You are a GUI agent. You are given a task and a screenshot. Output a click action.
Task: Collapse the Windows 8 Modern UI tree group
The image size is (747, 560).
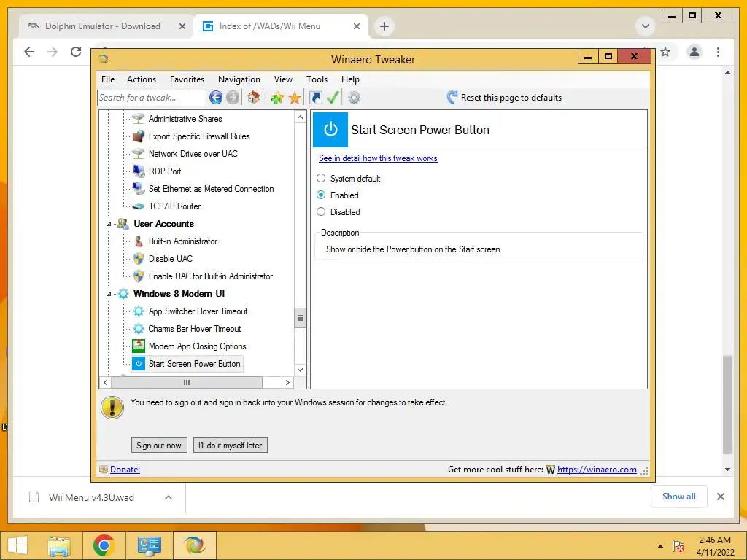[109, 294]
